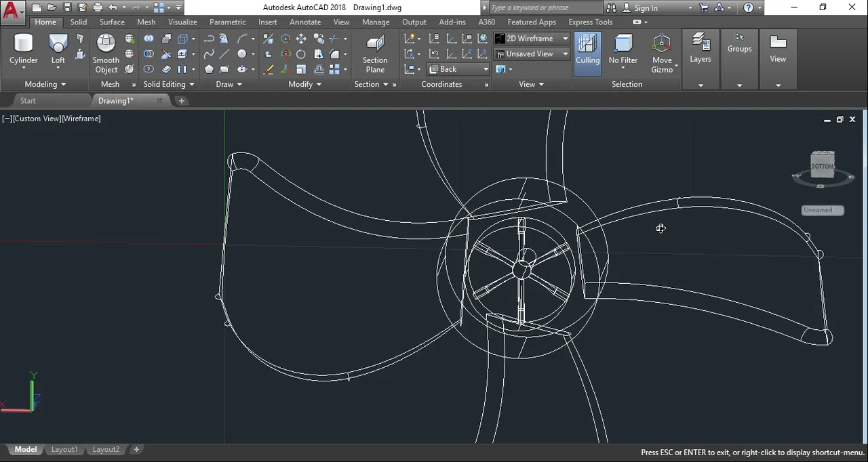Image resolution: width=868 pixels, height=462 pixels.
Task: Open the Unsaved View dropdown
Action: pyautogui.click(x=532, y=54)
